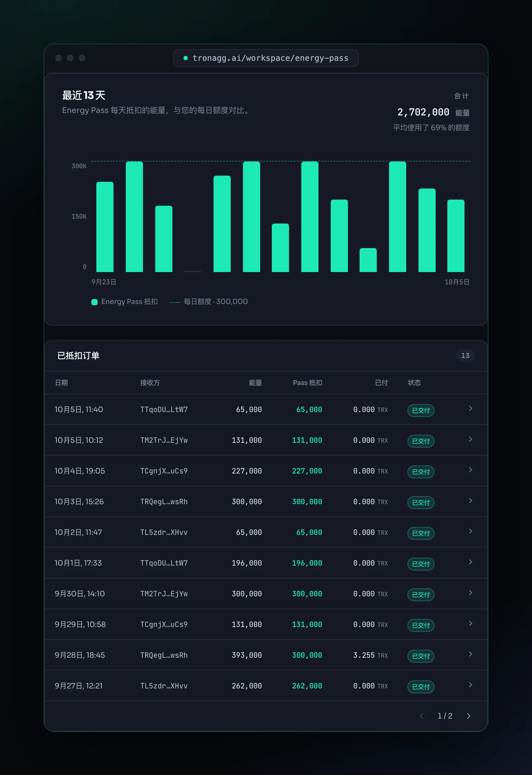Click the 已交付 badge for 9月27日 order
532x775 pixels.
point(421,687)
